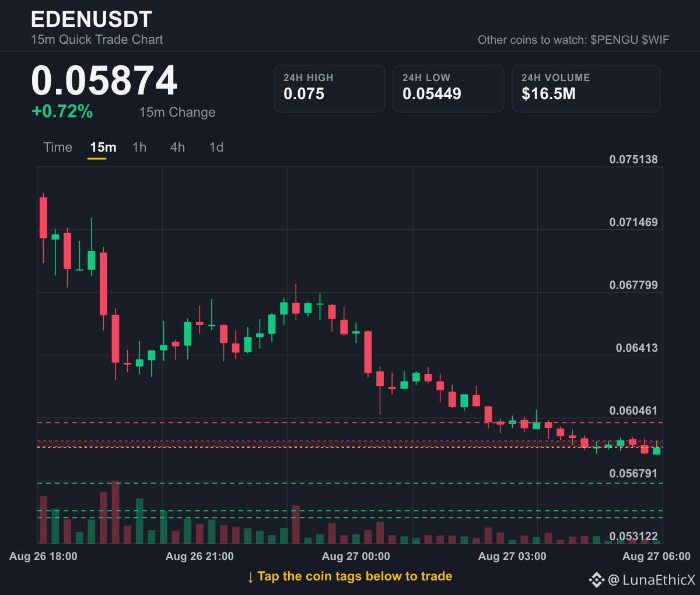Viewport: 700px width, 595px height.
Task: Open the $WIF coin tag
Action: [656, 40]
